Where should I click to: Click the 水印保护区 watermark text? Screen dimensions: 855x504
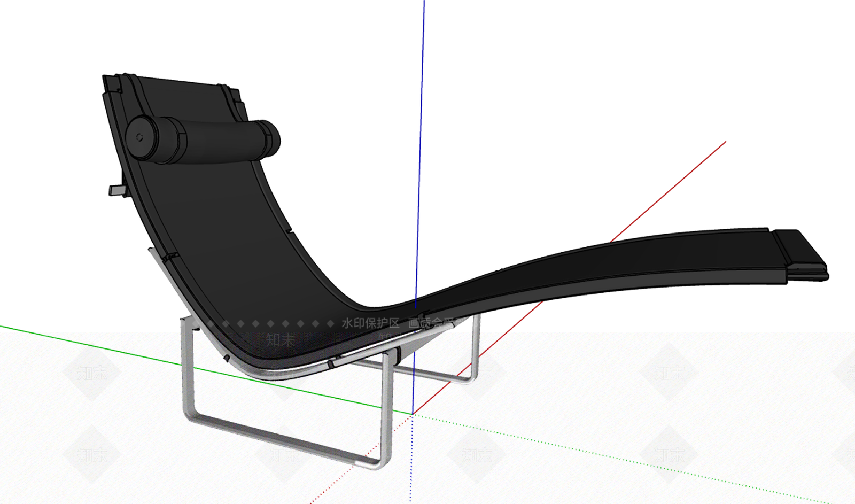(x=370, y=323)
